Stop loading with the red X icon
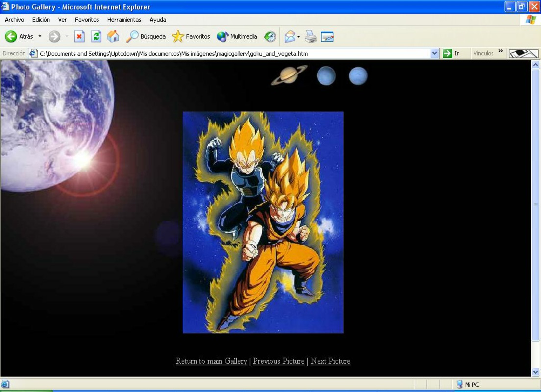 (x=79, y=36)
